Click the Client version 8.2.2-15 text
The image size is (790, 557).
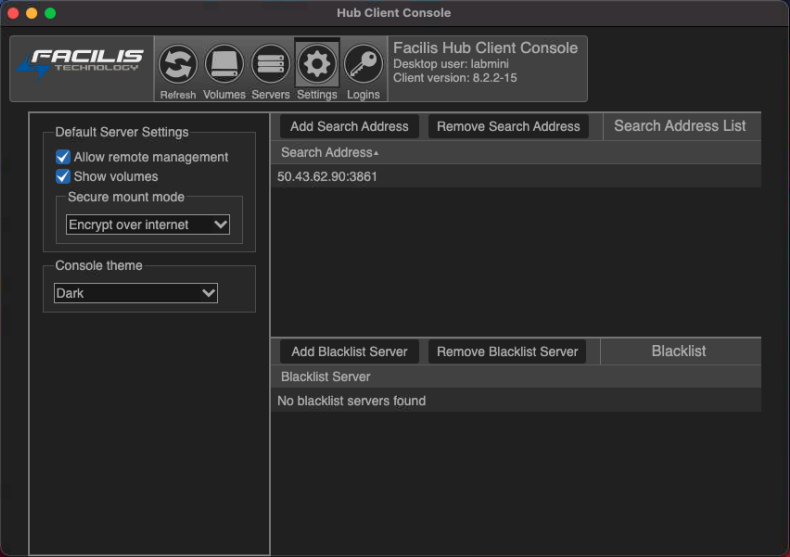click(x=455, y=78)
